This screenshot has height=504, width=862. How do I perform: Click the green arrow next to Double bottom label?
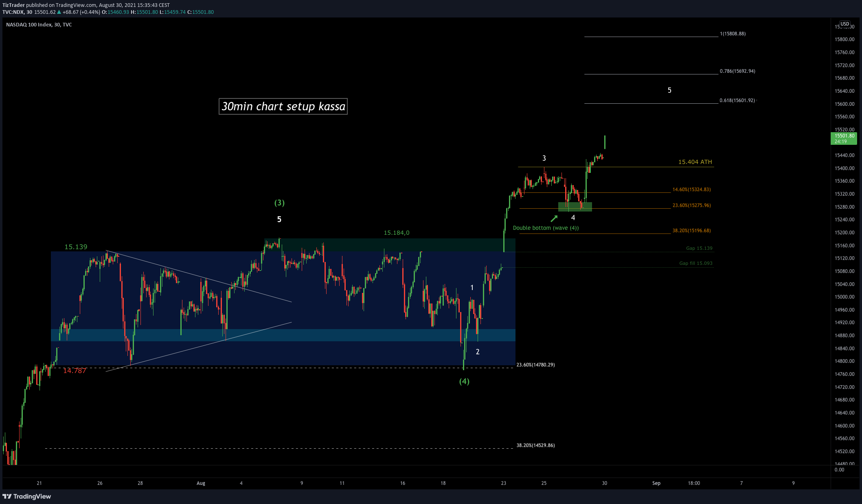(x=554, y=219)
